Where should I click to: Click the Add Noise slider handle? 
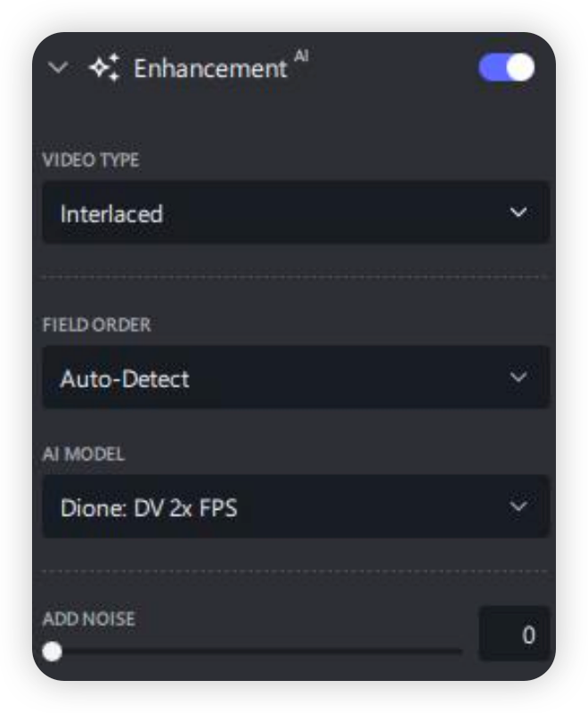[53, 652]
